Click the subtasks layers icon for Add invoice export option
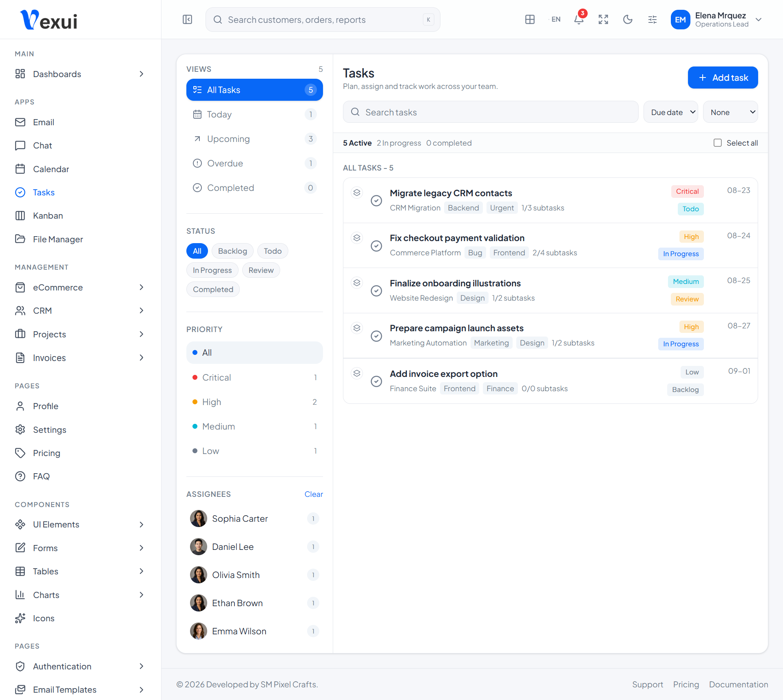Image resolution: width=783 pixels, height=700 pixels. pos(357,373)
